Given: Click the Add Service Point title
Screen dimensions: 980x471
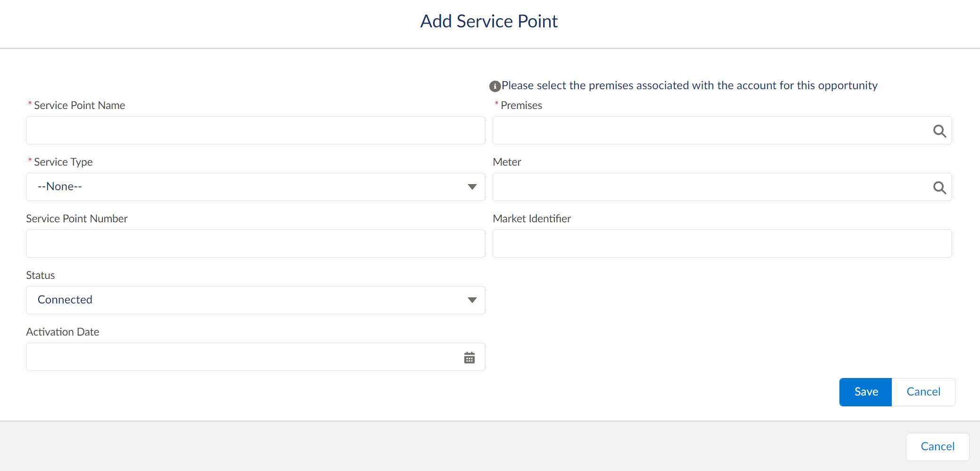Looking at the screenshot, I should coord(489,21).
